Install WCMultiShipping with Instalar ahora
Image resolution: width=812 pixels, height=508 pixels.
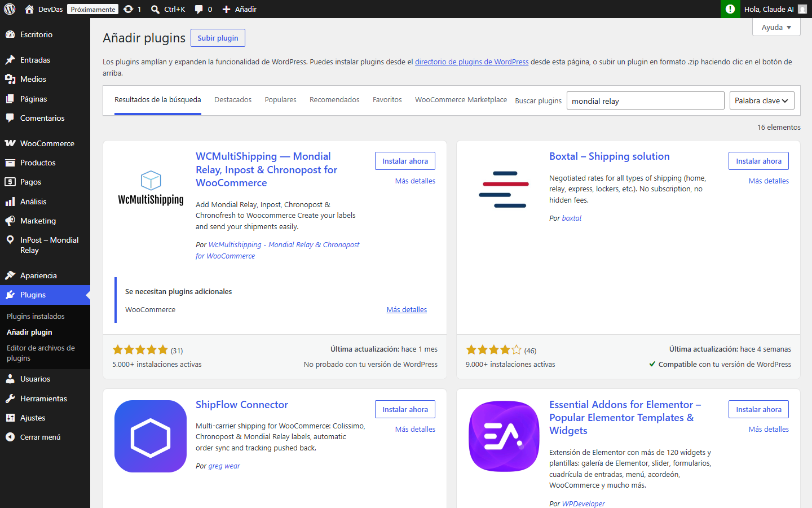coord(405,161)
